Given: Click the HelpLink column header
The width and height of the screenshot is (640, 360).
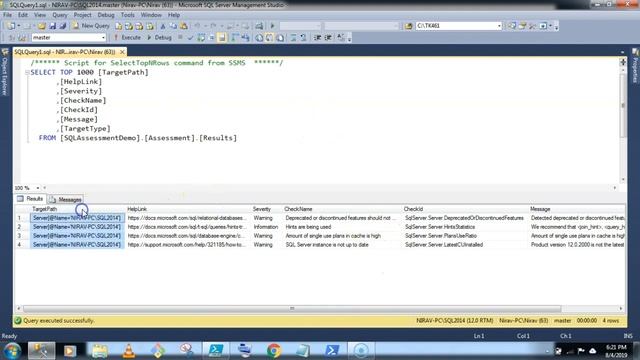Looking at the screenshot, I should tap(188, 209).
